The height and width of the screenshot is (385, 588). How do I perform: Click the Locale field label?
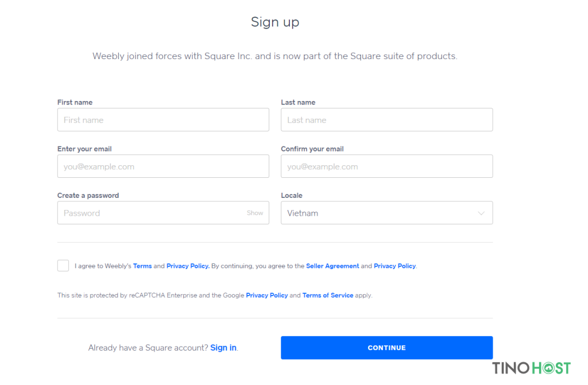coord(291,195)
